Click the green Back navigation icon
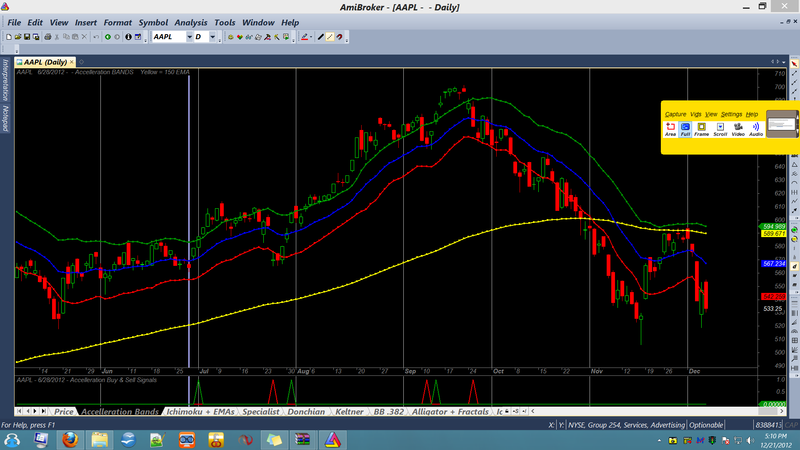Viewport: 800px width, 450px height. 108,37
